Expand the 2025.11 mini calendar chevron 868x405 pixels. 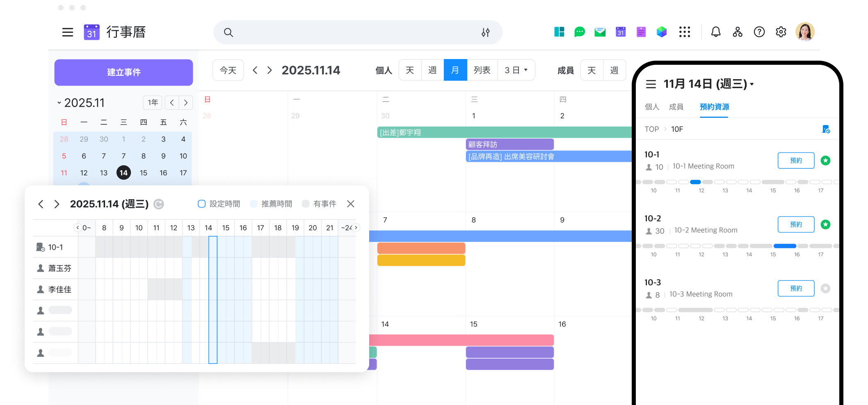(x=59, y=103)
